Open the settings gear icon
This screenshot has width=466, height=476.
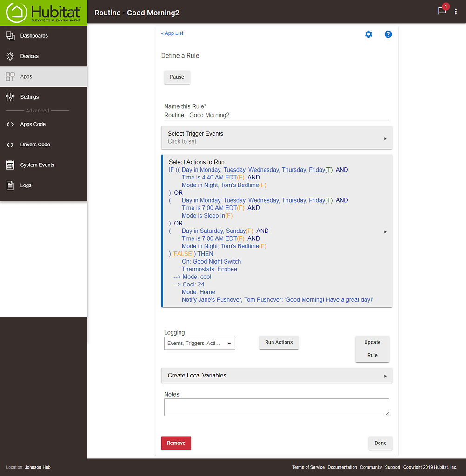tap(368, 34)
